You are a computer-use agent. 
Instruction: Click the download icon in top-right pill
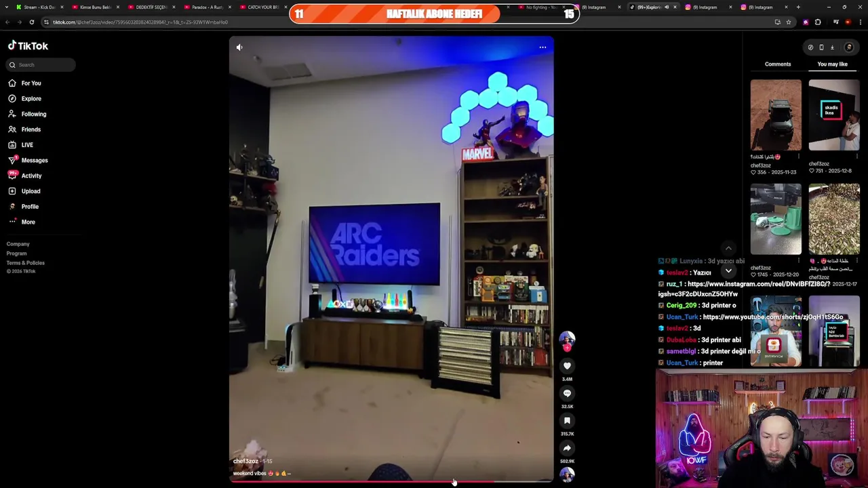[832, 47]
